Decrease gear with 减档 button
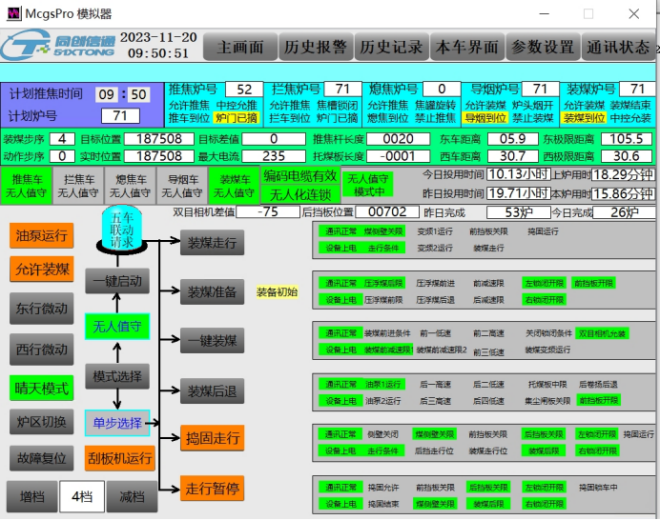This screenshot has width=660, height=520. coord(131,495)
